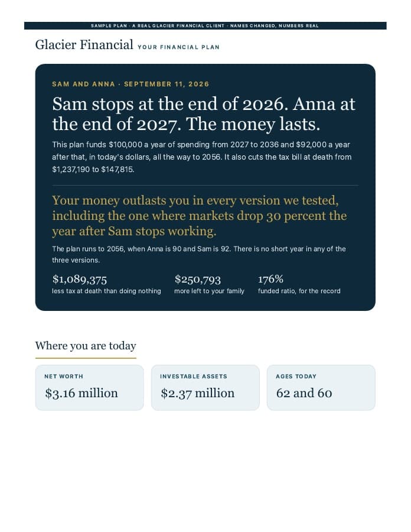Click 'less tax at death than doing nothing'

[x=106, y=291]
